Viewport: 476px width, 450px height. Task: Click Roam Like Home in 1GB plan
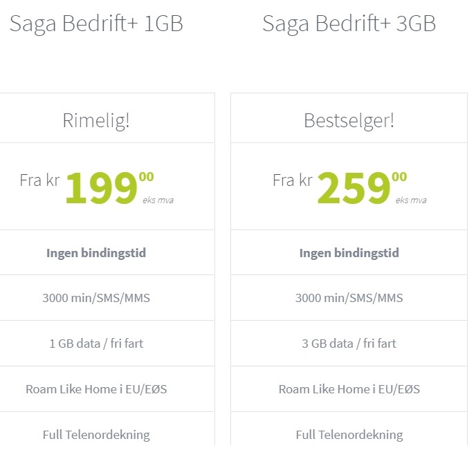[96, 389]
